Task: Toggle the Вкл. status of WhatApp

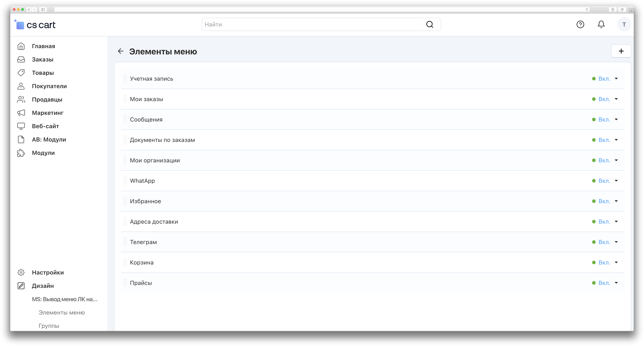Action: [604, 181]
